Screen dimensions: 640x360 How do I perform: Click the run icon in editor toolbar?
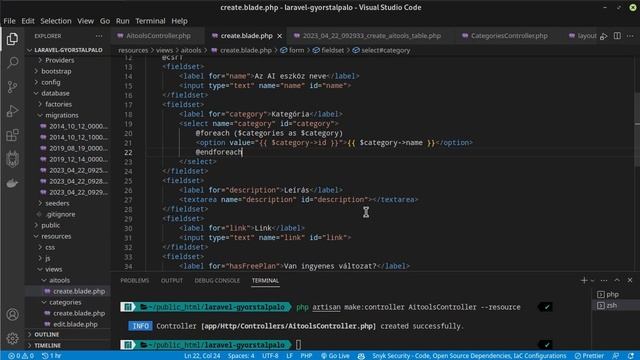(604, 36)
